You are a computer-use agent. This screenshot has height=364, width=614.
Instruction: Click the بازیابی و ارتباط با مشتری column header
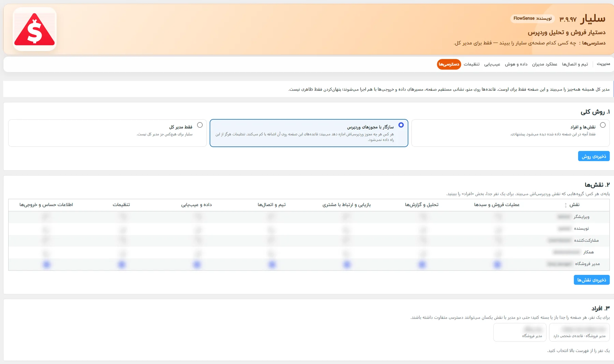(347, 205)
